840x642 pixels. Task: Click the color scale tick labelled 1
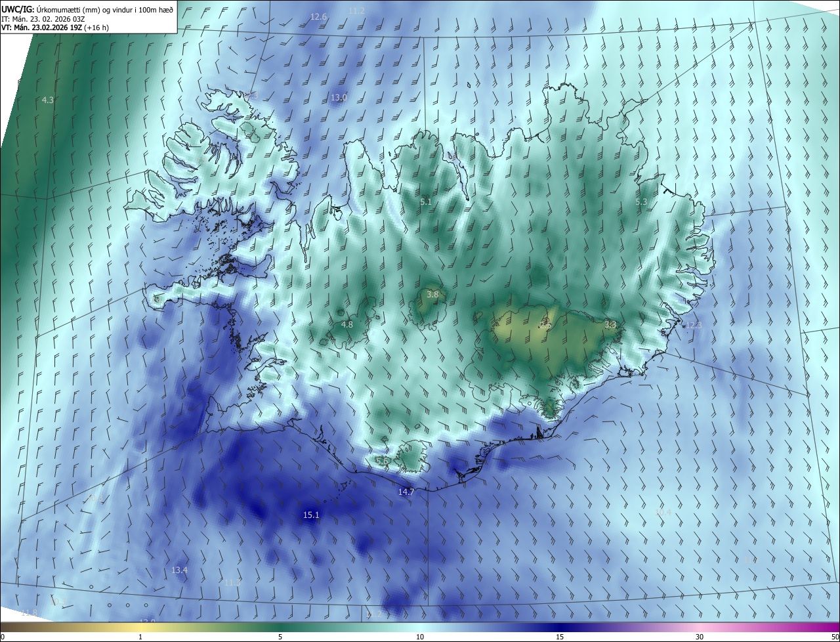140,637
